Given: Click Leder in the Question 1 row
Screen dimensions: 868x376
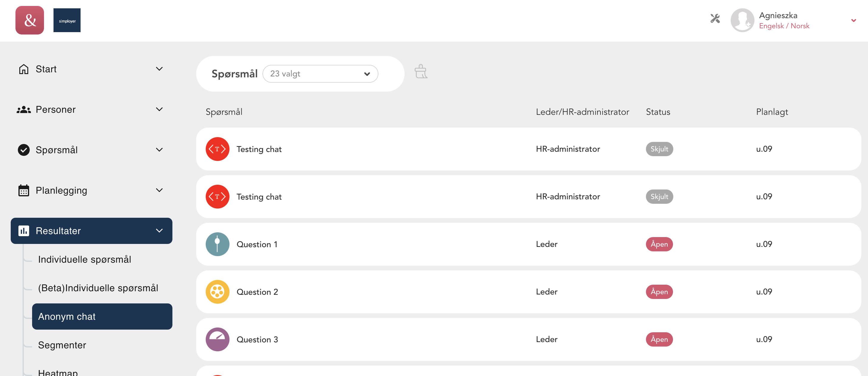Looking at the screenshot, I should pyautogui.click(x=547, y=244).
